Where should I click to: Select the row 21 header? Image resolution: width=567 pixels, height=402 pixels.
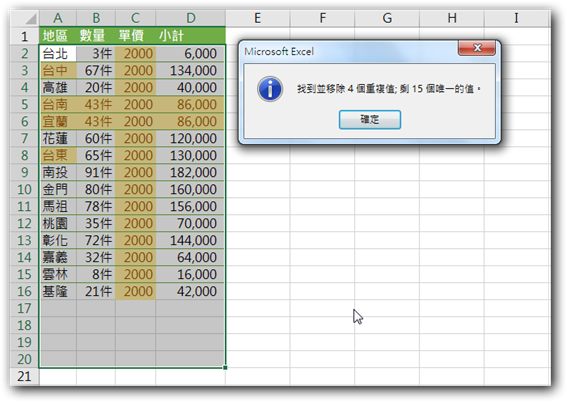point(24,376)
